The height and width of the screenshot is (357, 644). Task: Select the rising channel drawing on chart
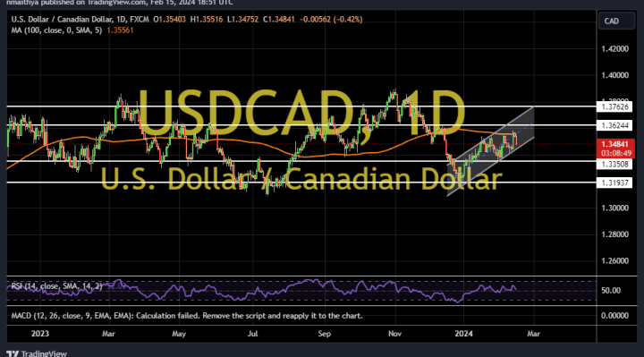point(491,151)
